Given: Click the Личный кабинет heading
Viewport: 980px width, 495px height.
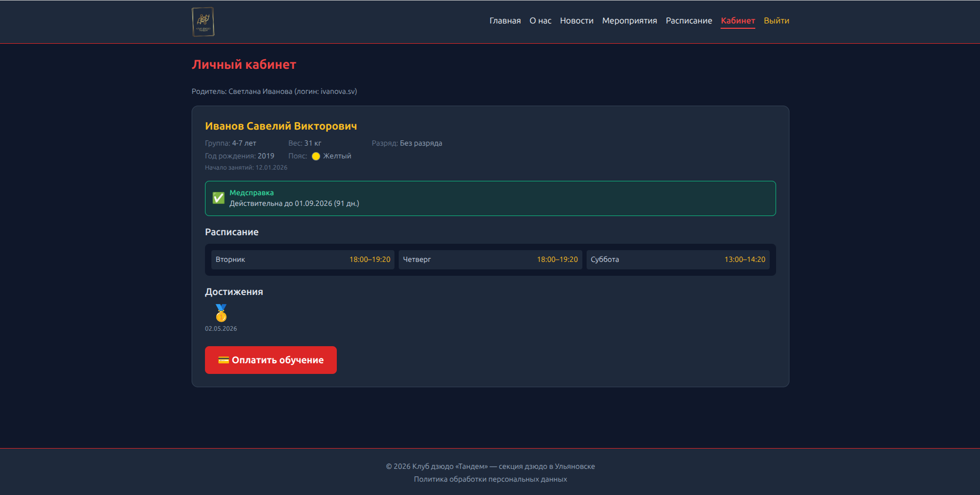Looking at the screenshot, I should [244, 65].
